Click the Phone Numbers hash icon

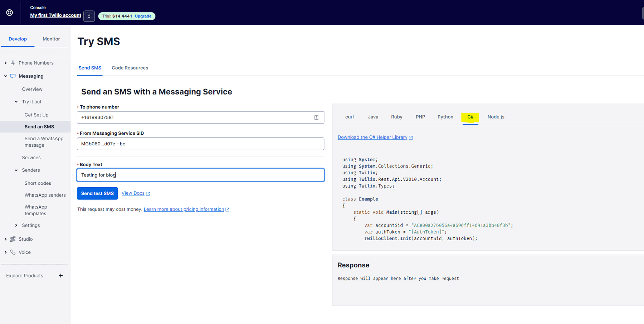pyautogui.click(x=13, y=63)
